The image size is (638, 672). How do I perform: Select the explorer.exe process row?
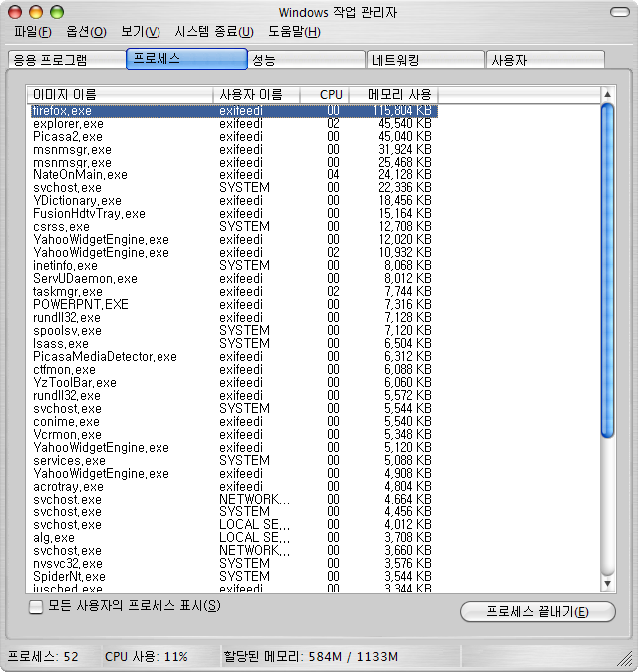(x=234, y=124)
